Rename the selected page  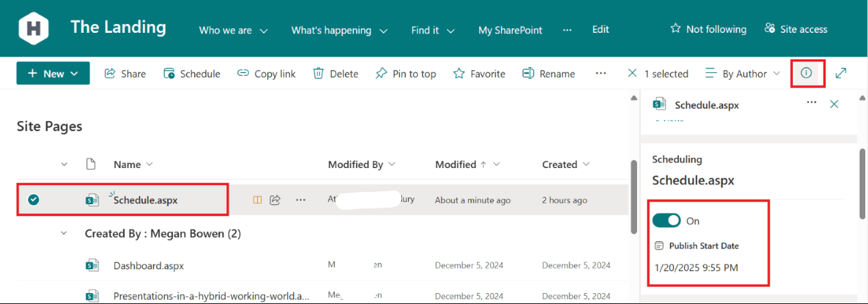click(x=549, y=74)
